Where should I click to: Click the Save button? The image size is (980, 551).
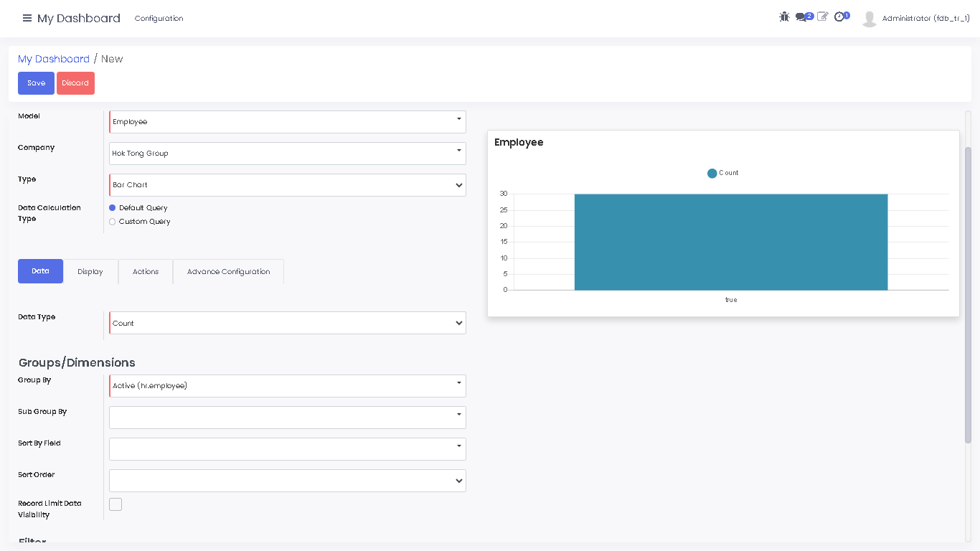pos(36,83)
